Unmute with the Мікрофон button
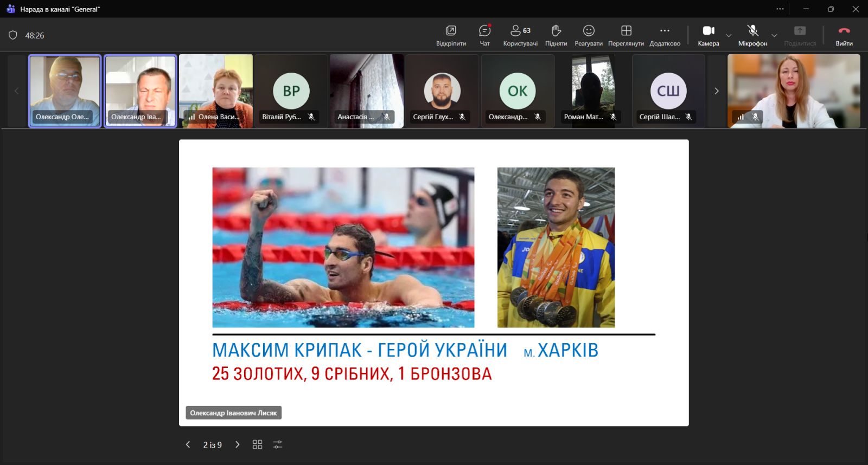Screen dimensions: 868x465 coord(752,35)
